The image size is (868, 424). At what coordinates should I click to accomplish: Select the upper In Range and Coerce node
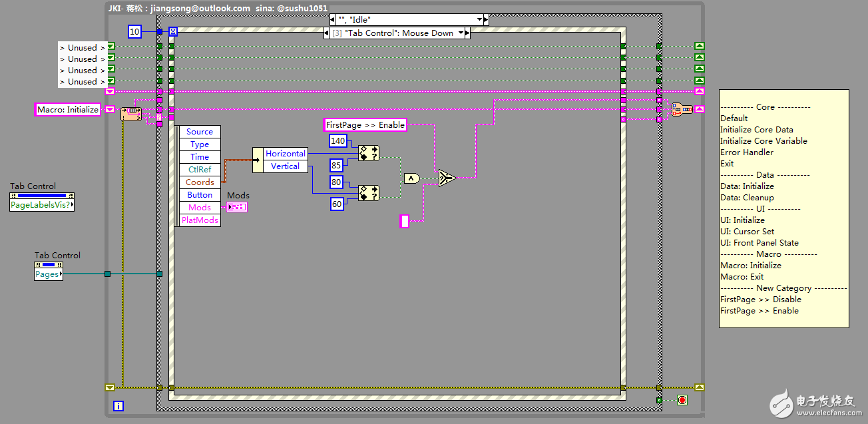368,153
